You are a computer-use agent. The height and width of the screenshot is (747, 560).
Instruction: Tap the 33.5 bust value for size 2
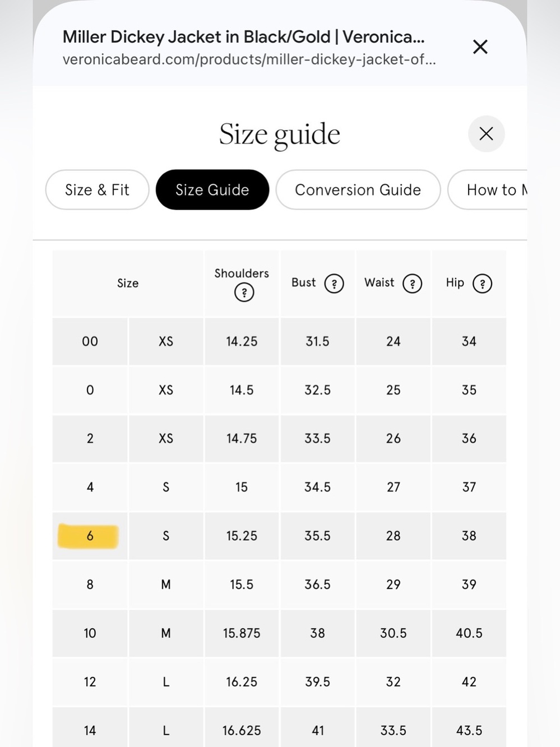(x=317, y=439)
